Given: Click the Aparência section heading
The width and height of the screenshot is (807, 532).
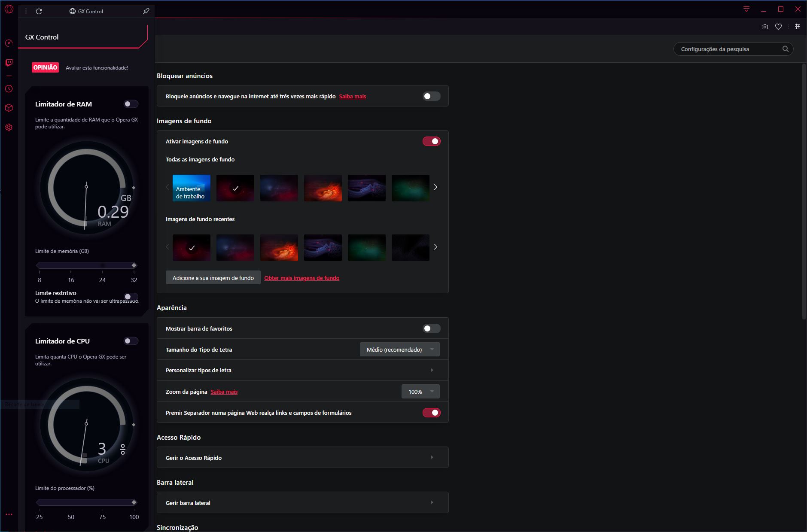Looking at the screenshot, I should point(172,308).
